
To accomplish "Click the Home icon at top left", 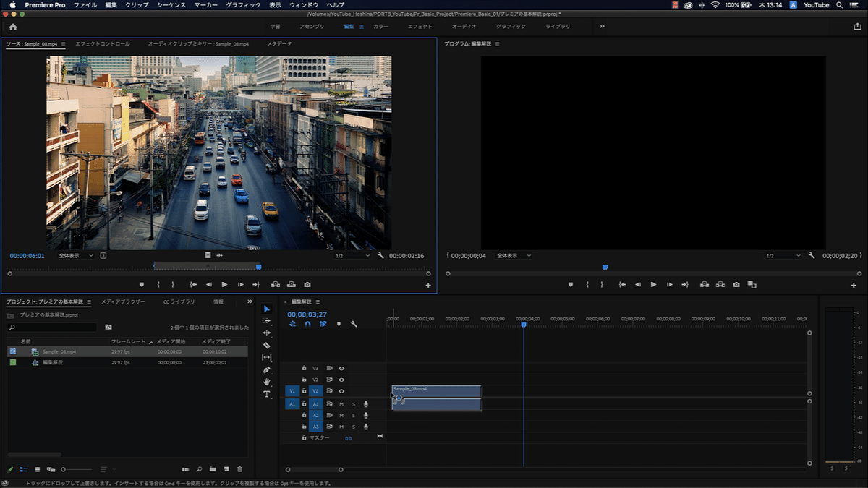I will click(13, 27).
